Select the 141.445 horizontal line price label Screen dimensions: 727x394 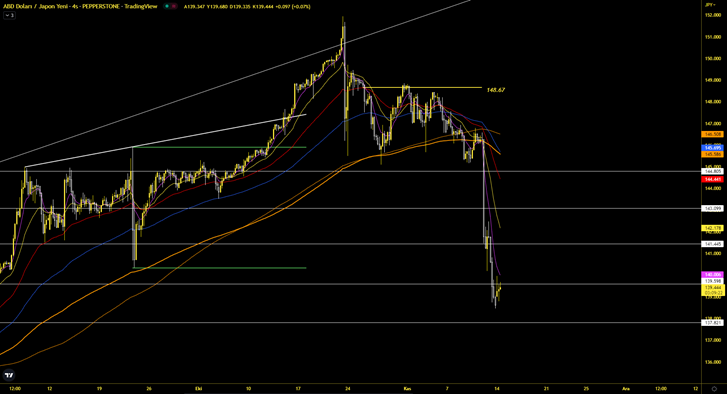[713, 244]
